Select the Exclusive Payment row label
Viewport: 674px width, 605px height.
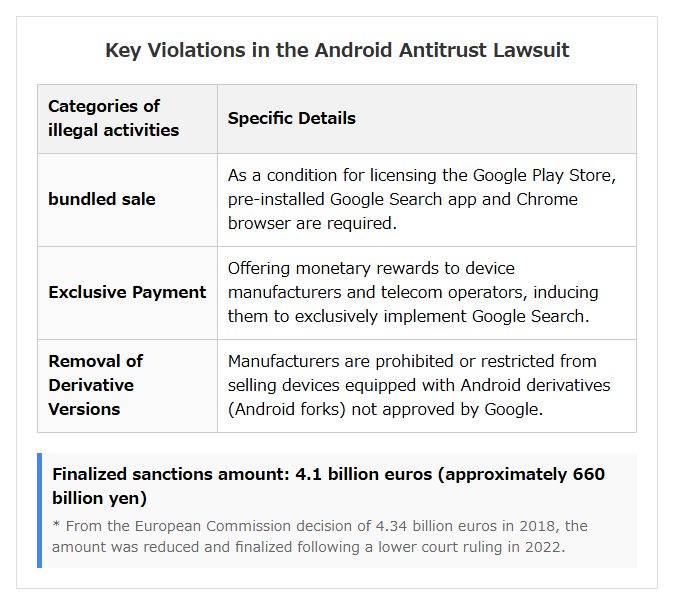pos(127,292)
